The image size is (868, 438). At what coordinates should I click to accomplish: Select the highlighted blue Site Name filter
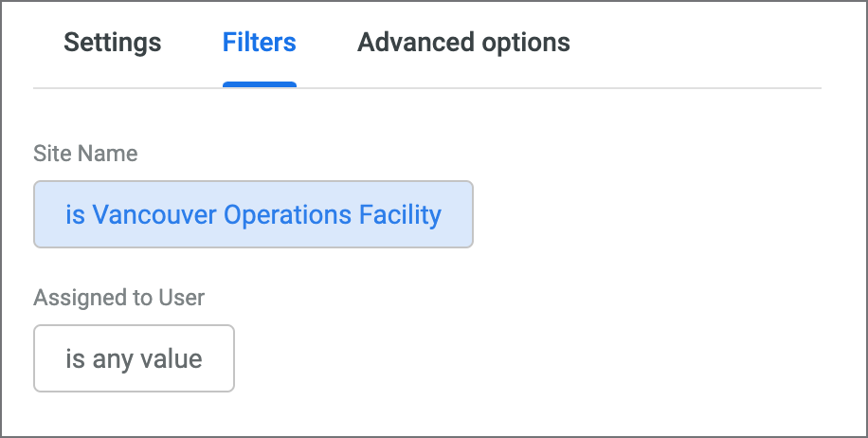[x=253, y=214]
